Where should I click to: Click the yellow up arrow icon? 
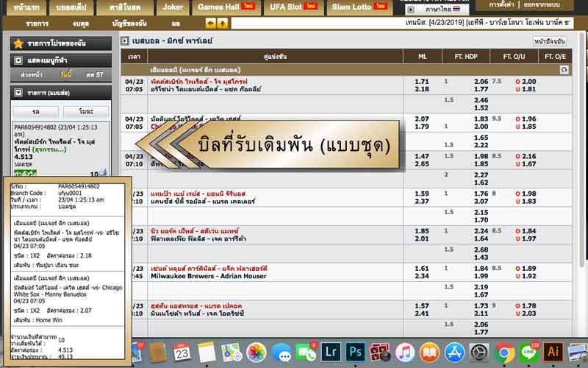223,24
